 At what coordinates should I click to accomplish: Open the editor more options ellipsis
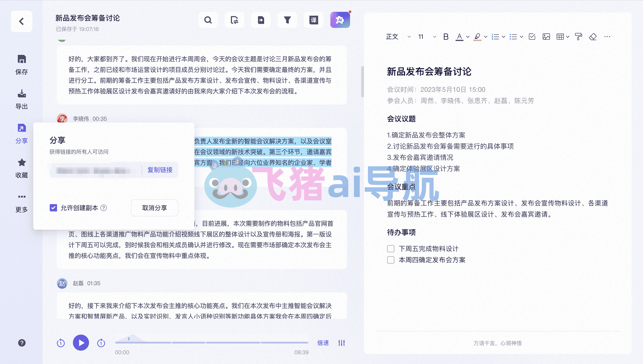point(607,37)
